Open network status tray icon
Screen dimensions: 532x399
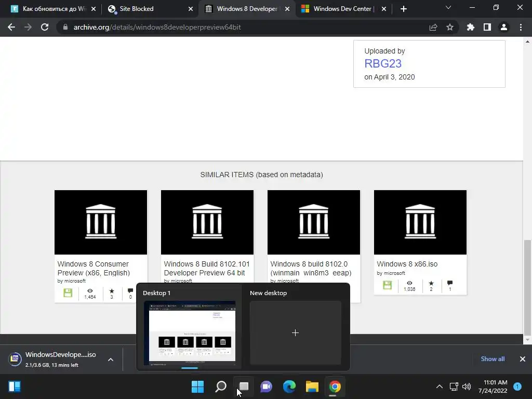[454, 387]
